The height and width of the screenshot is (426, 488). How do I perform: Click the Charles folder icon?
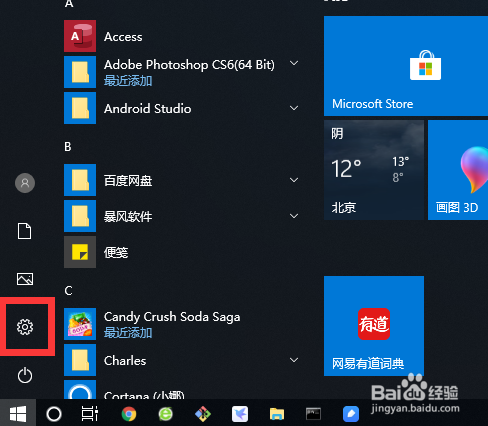click(x=80, y=360)
